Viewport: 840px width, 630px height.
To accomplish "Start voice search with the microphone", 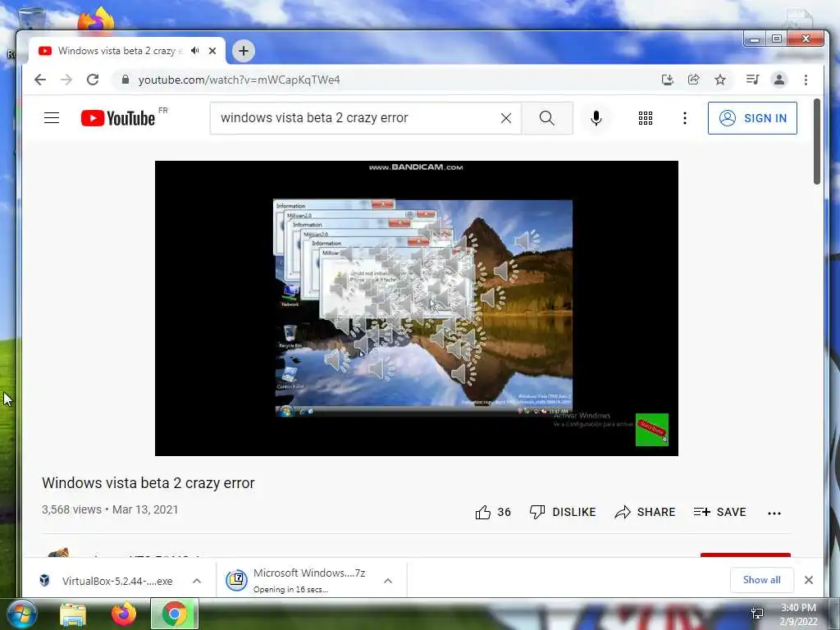I will click(596, 118).
